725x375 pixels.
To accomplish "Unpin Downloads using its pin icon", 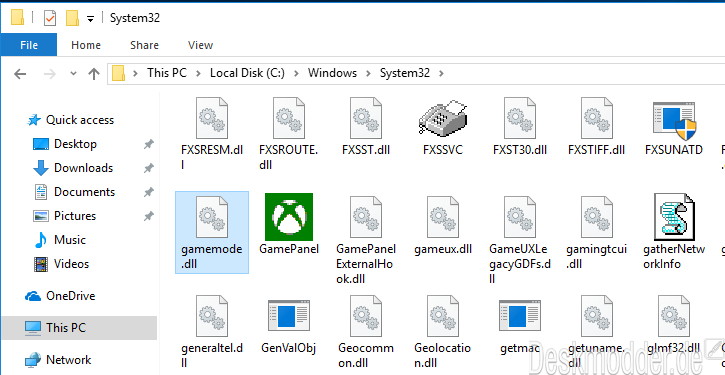I will (148, 168).
